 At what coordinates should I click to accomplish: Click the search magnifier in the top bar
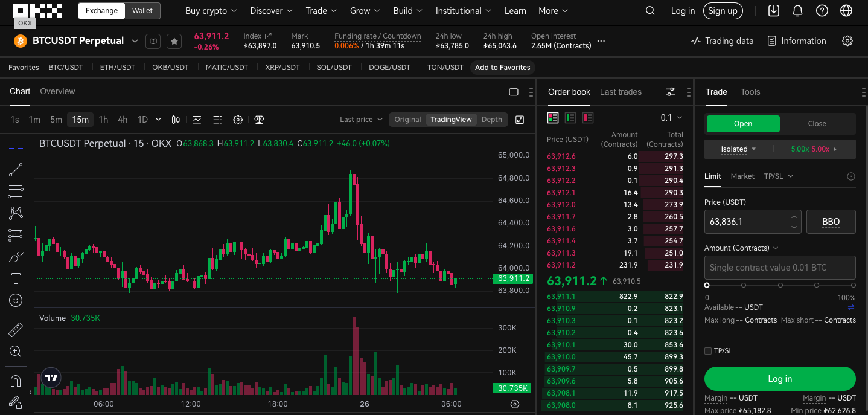650,11
